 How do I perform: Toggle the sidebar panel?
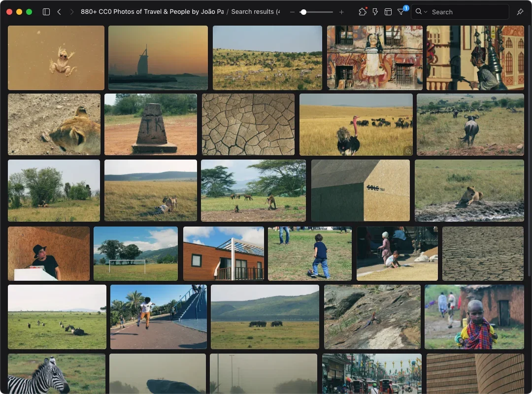(46, 12)
